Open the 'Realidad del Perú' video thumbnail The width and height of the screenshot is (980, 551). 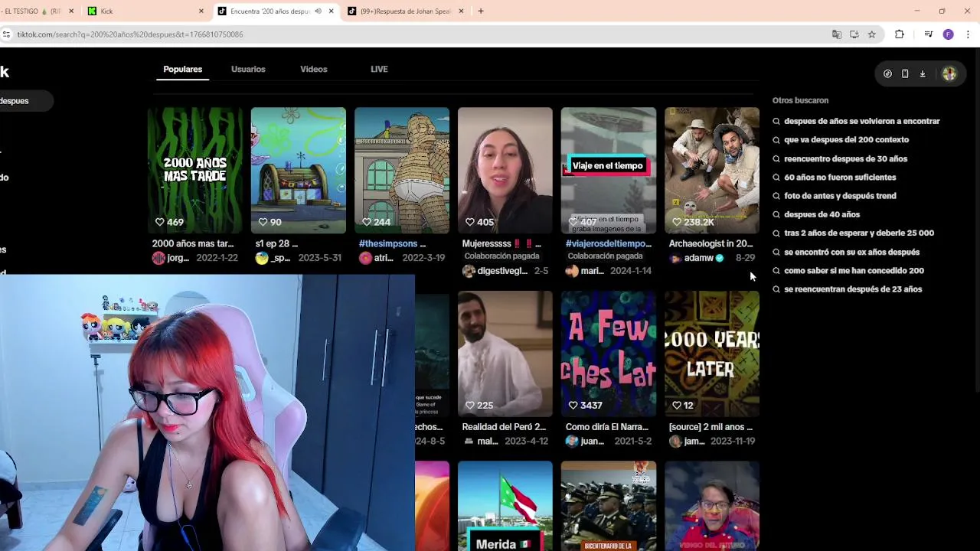pos(505,354)
